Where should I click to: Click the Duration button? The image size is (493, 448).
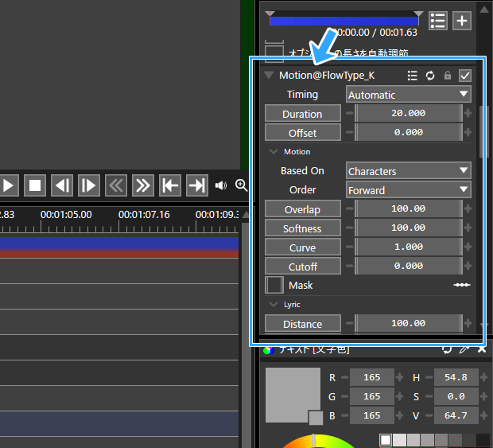[302, 114]
